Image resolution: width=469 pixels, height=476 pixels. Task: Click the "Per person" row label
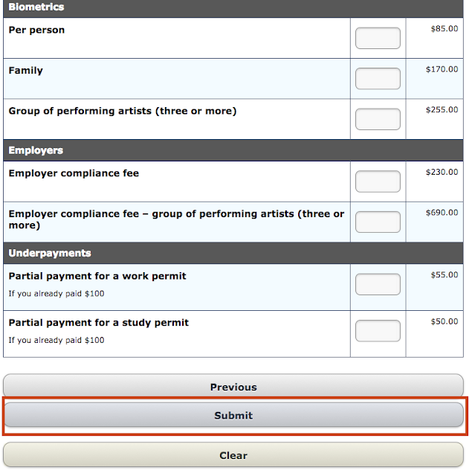(x=36, y=30)
